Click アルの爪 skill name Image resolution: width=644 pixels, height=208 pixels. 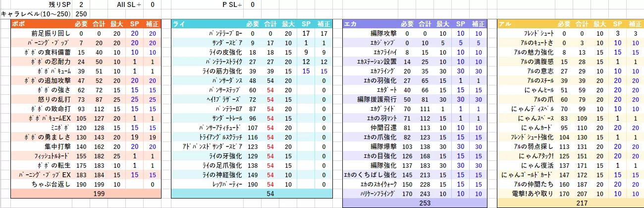point(543,99)
